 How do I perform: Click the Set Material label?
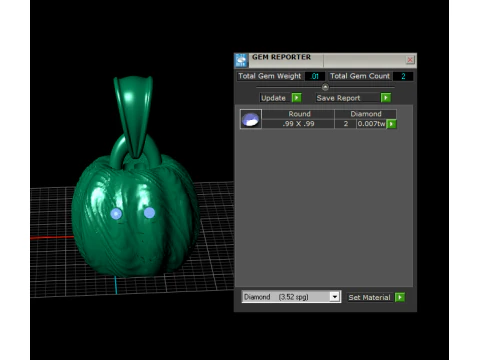369,297
